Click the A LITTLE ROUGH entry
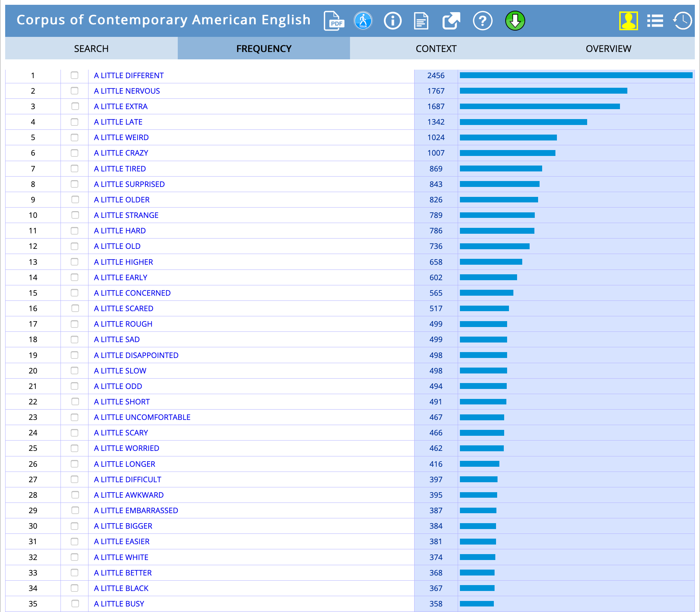Screen dimensions: 700x612 pyautogui.click(x=123, y=324)
